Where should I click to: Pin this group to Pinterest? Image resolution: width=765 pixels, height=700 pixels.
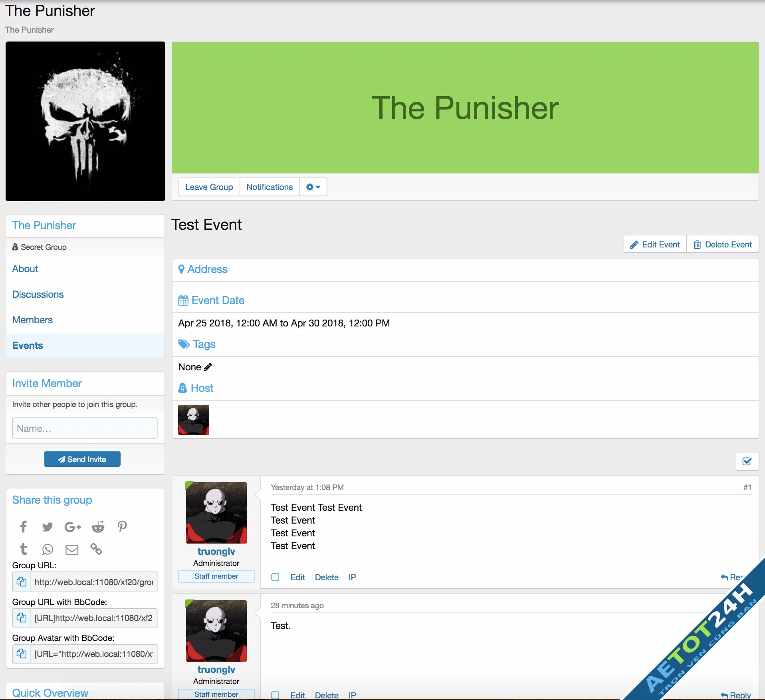coord(122,527)
